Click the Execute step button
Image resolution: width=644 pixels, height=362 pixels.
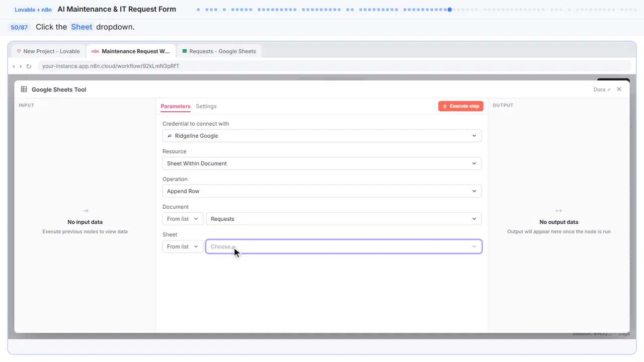pos(461,106)
